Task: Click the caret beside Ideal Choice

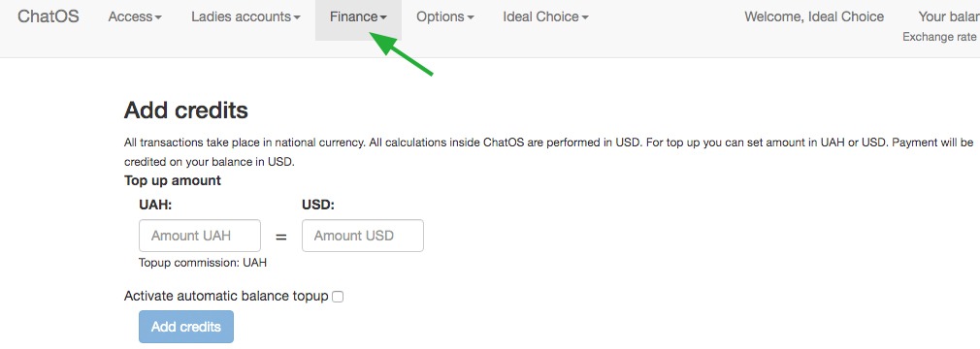Action: point(585,18)
